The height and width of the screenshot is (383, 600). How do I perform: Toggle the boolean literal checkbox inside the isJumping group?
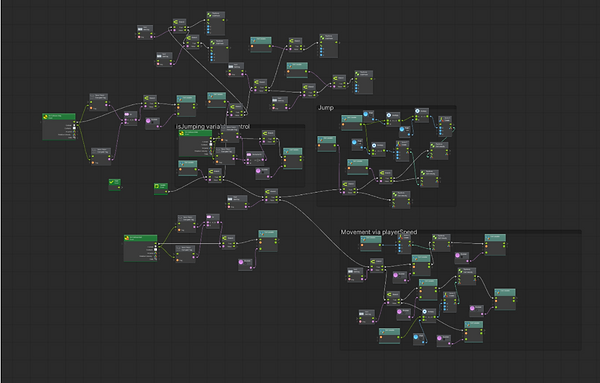(262, 173)
